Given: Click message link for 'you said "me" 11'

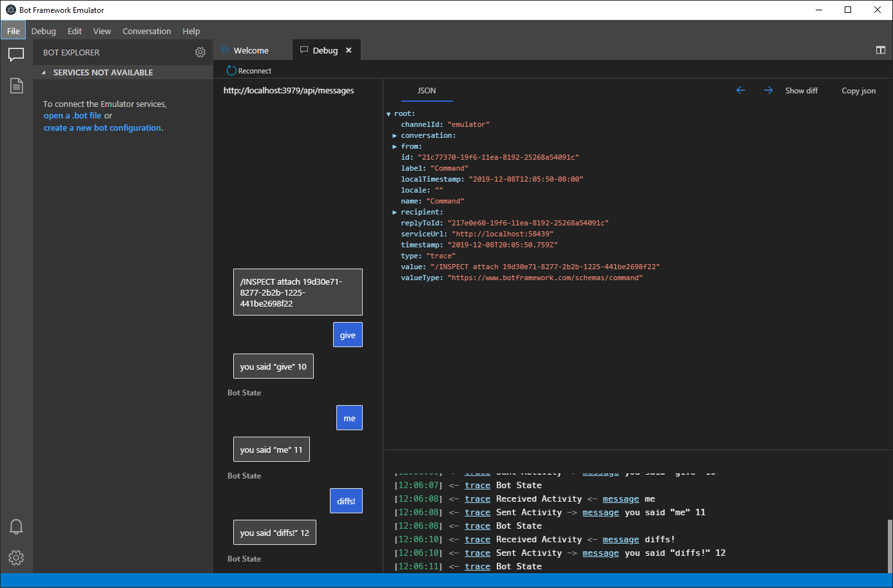Looking at the screenshot, I should point(600,513).
